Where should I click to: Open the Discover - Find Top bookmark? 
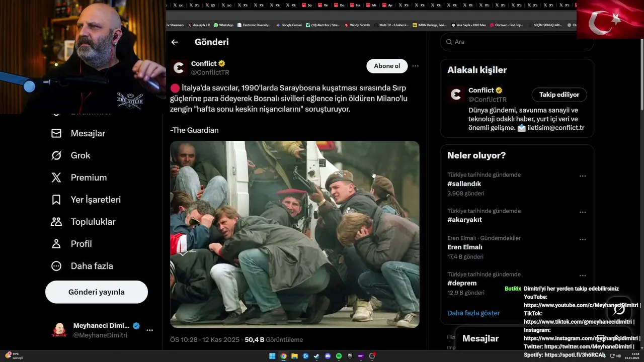click(x=507, y=25)
